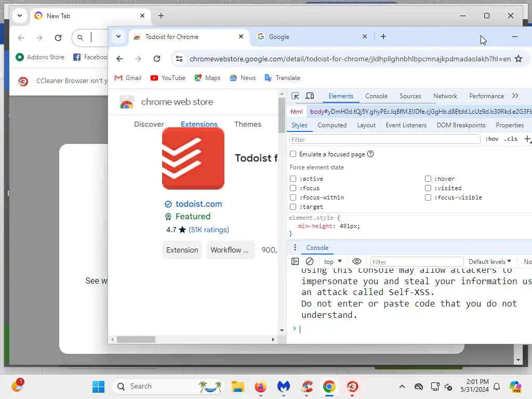Click the Workflow category chip

tap(230, 250)
